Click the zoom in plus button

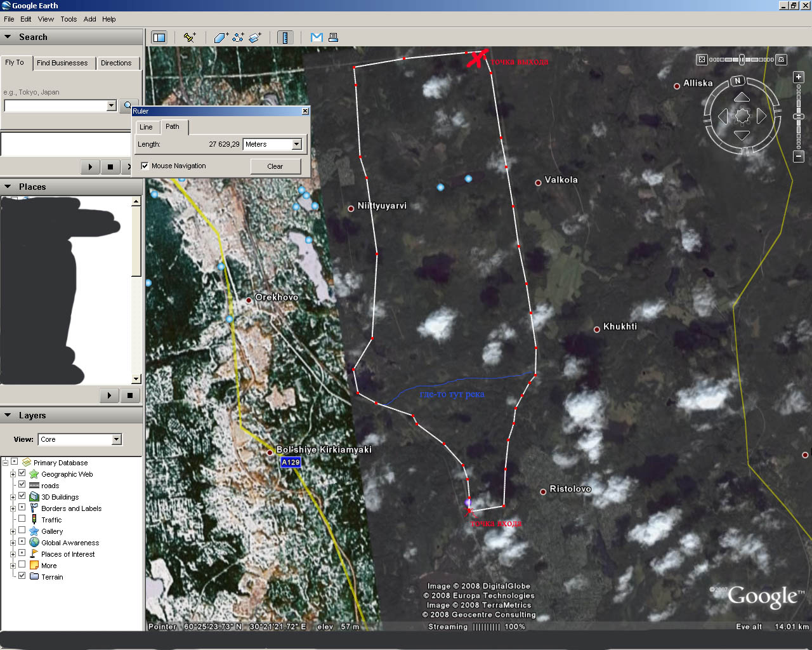click(799, 77)
